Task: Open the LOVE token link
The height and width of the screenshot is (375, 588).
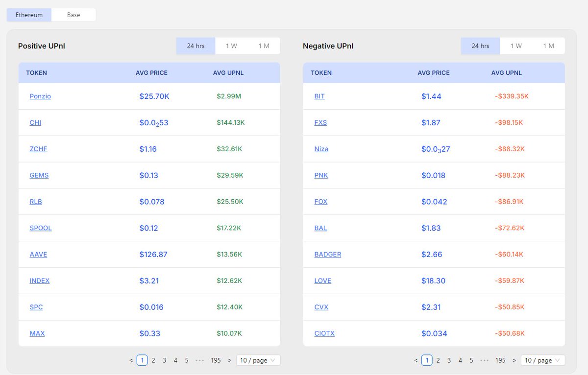Action: tap(323, 281)
